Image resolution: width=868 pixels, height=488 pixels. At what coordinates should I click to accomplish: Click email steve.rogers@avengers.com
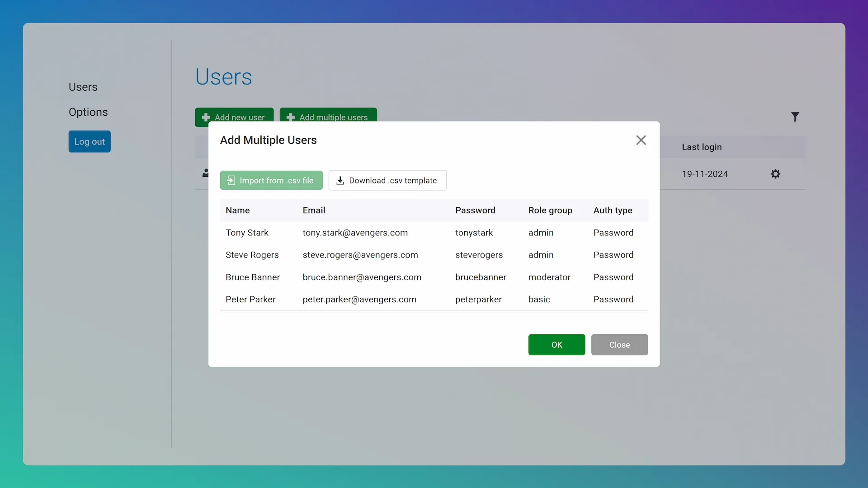360,255
